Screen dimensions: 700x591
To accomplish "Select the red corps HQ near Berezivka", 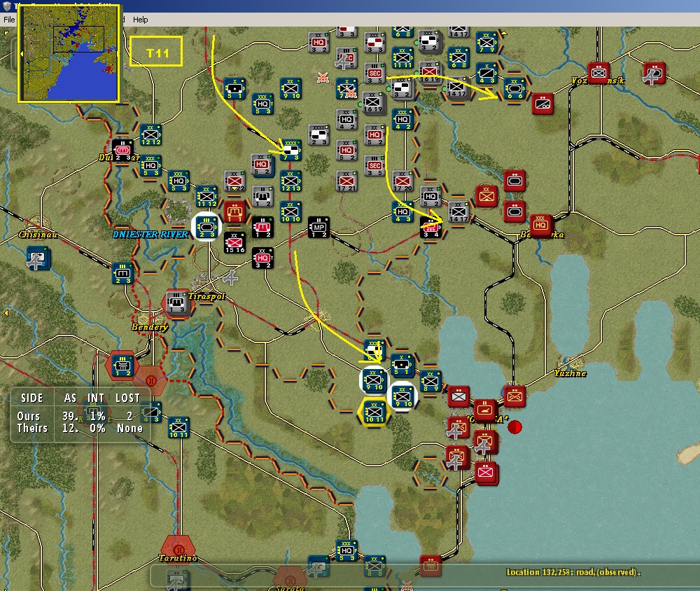I will [x=541, y=225].
